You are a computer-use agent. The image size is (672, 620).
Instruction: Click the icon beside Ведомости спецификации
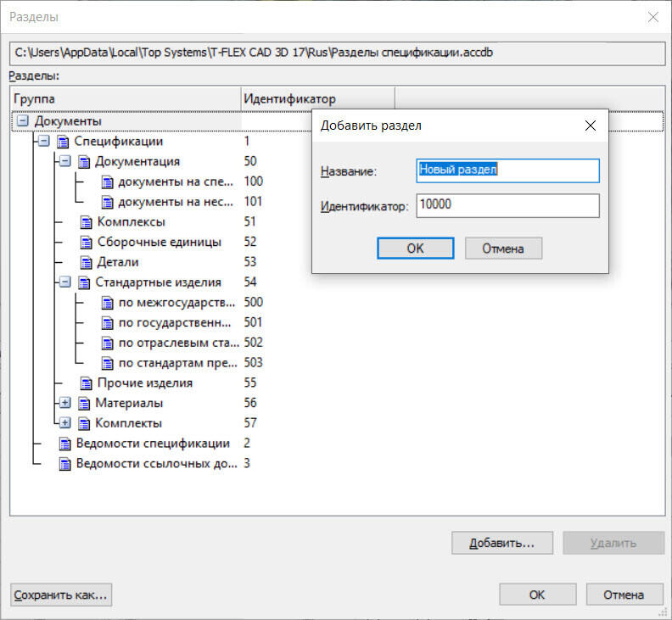click(64, 444)
